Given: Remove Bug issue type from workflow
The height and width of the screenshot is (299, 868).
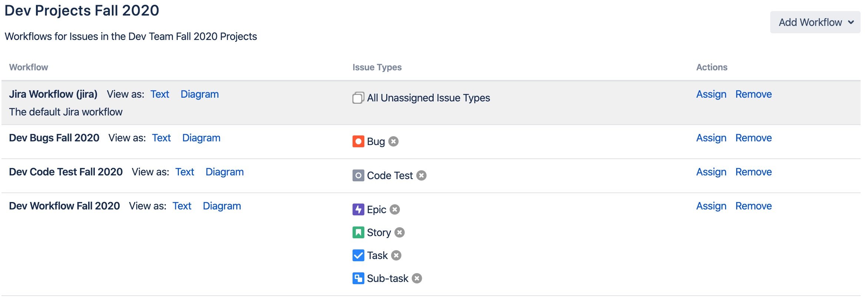Looking at the screenshot, I should (394, 141).
